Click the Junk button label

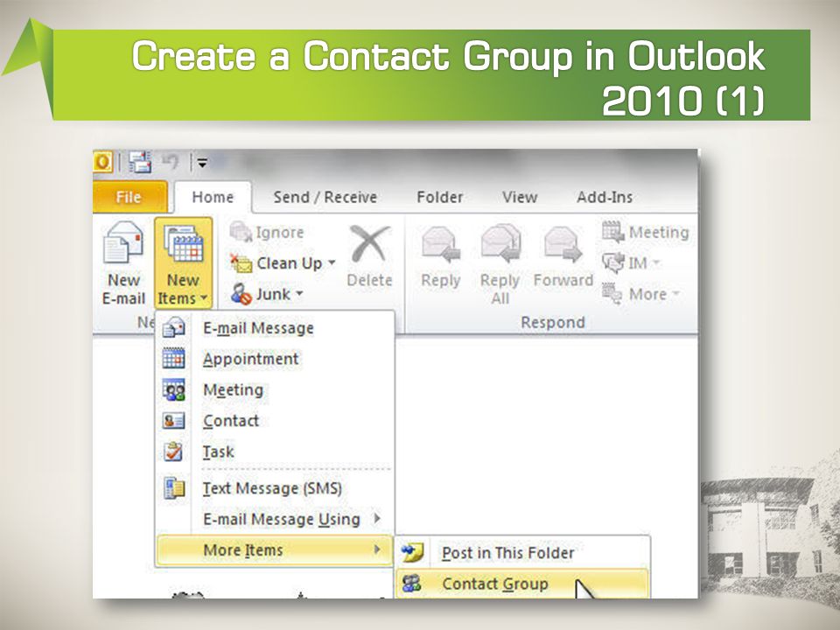273,294
